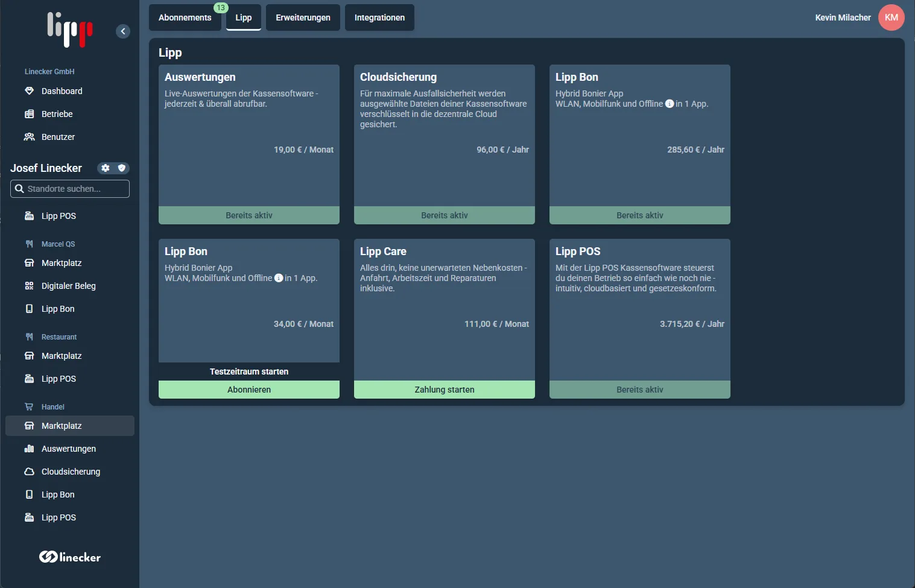The width and height of the screenshot is (915, 588).
Task: Open Josef Linecker settings gear
Action: click(x=106, y=168)
